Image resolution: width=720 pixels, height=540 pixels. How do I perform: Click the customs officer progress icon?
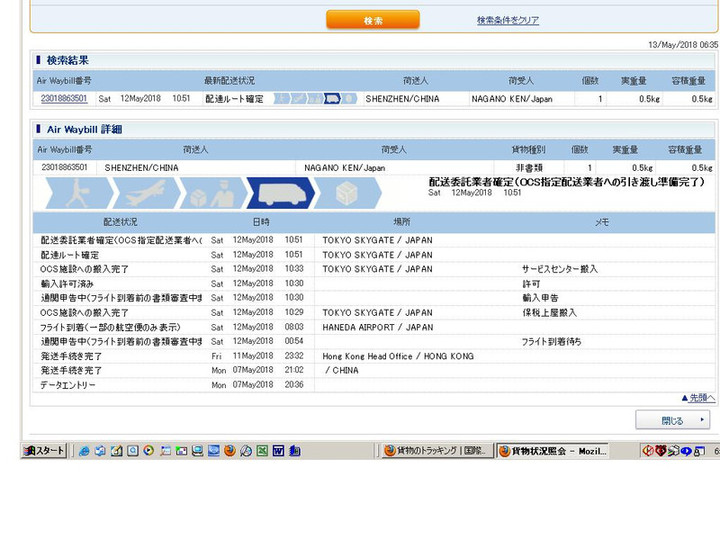[211, 193]
